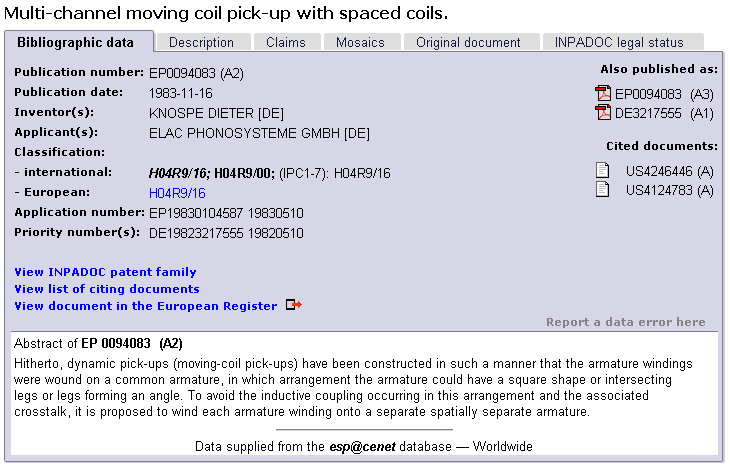
Task: Click the PDF icon beside DE3217555 (A1)
Action: 603,113
